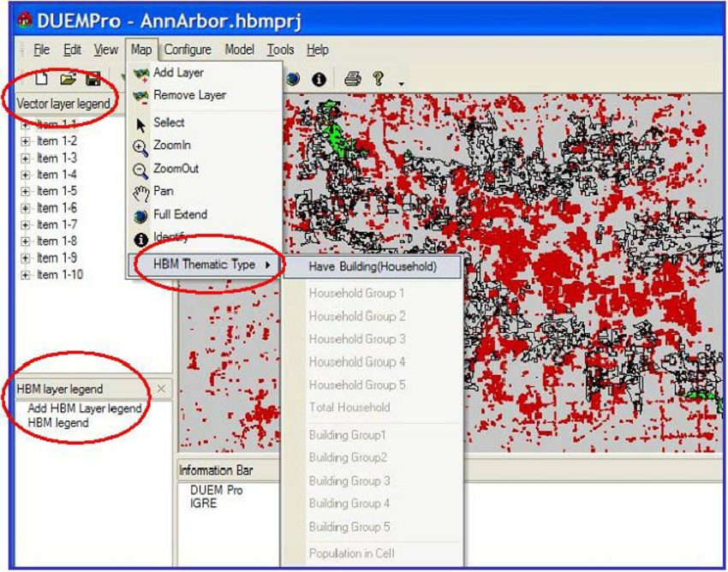Expand tree node Item 1-2
728x572 pixels.
(x=26, y=141)
